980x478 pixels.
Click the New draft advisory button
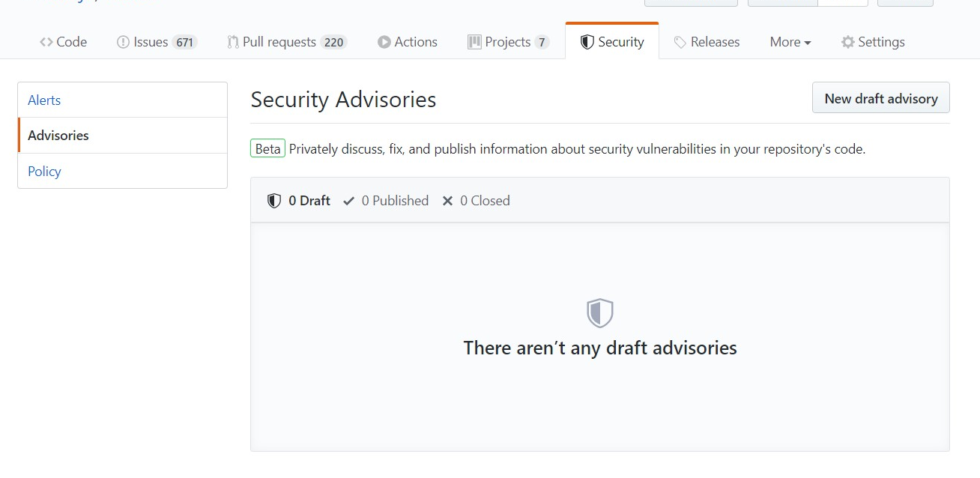point(881,98)
